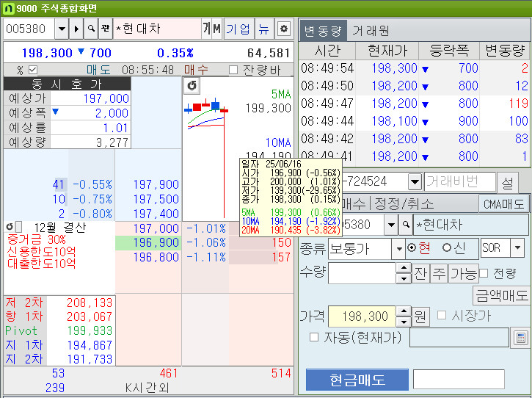Select the 신 radio button
Screen dimensions: 532x398
click(446, 248)
